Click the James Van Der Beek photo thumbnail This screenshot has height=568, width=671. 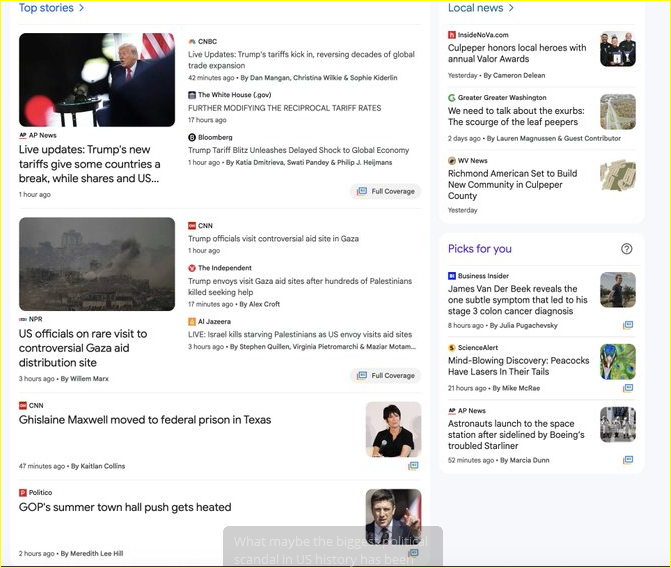[618, 290]
